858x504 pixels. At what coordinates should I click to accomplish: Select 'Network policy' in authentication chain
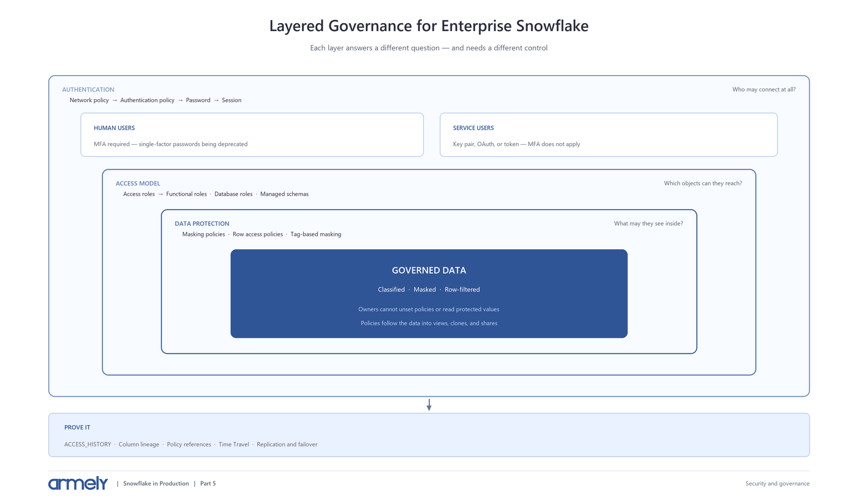[89, 100]
